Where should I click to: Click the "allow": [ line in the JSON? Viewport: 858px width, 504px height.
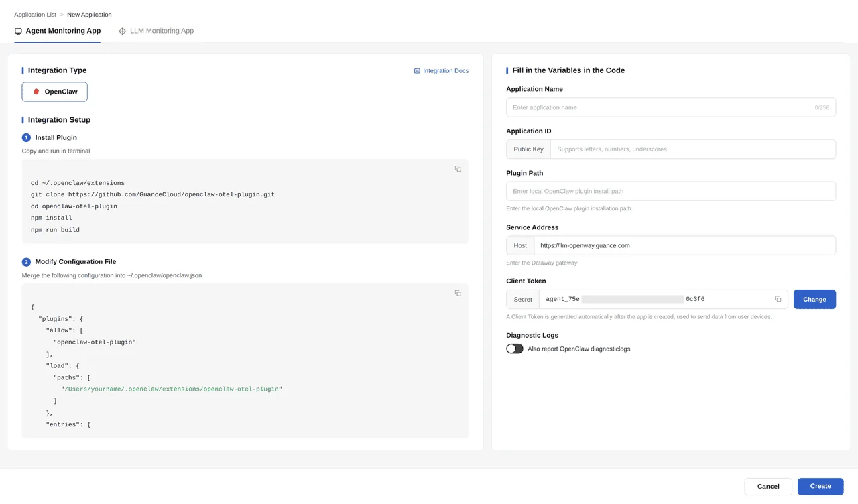click(64, 330)
